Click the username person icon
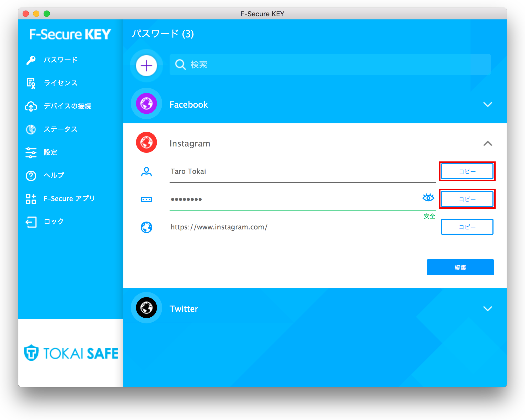525x420 pixels. [x=146, y=172]
